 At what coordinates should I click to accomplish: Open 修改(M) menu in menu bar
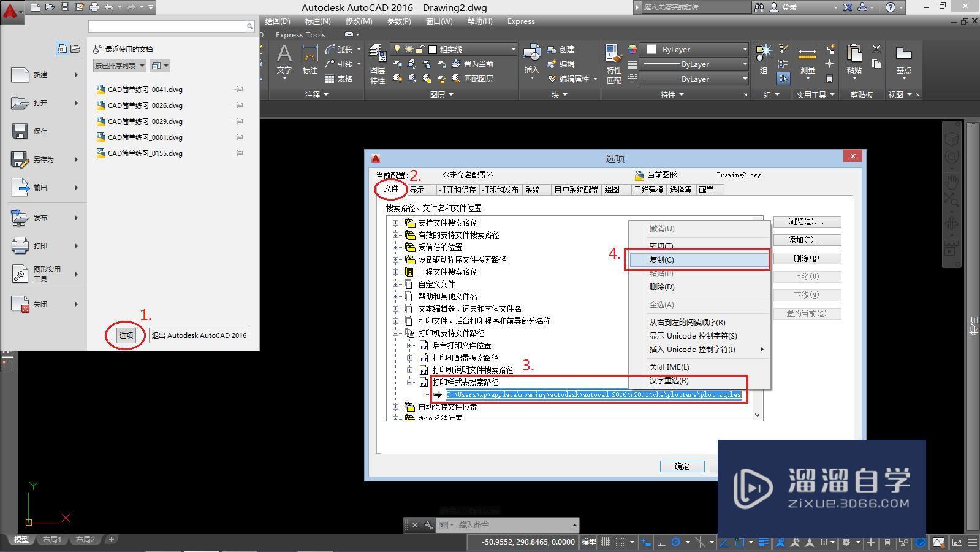[x=359, y=21]
